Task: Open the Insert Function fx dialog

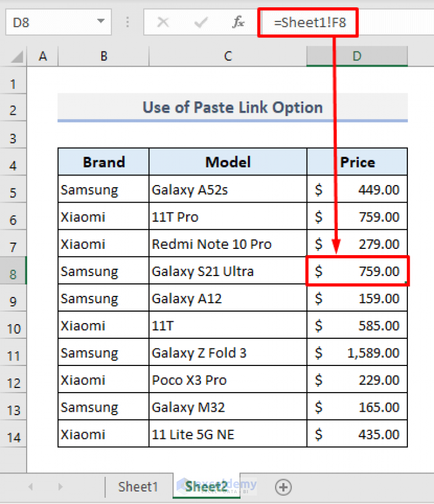Action: tap(238, 23)
